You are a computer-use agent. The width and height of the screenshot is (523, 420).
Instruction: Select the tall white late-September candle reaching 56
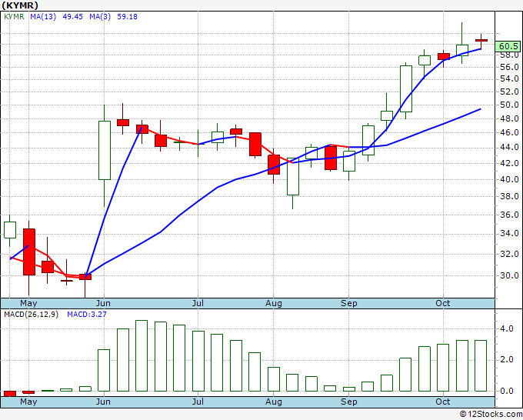pyautogui.click(x=406, y=88)
